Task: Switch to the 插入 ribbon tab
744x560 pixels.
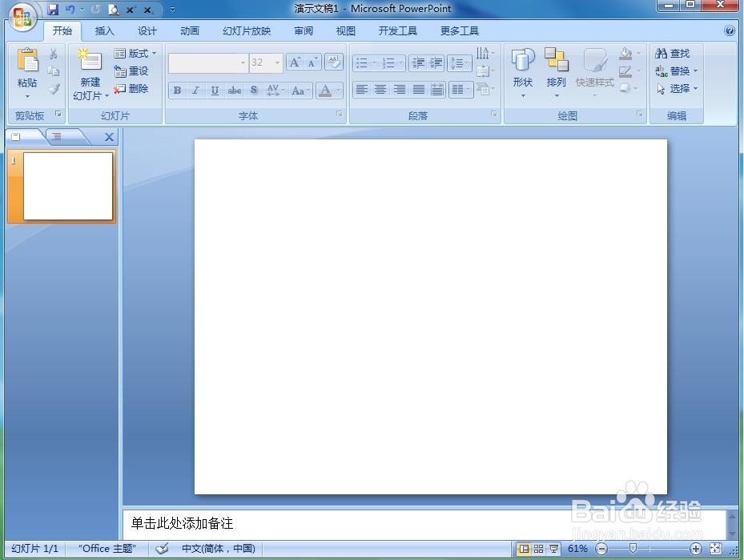Action: 104,31
